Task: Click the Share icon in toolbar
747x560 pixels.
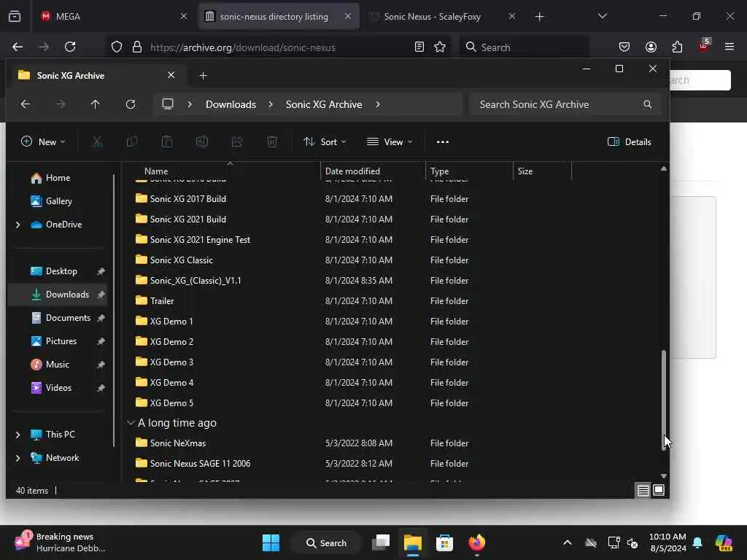Action: click(237, 142)
